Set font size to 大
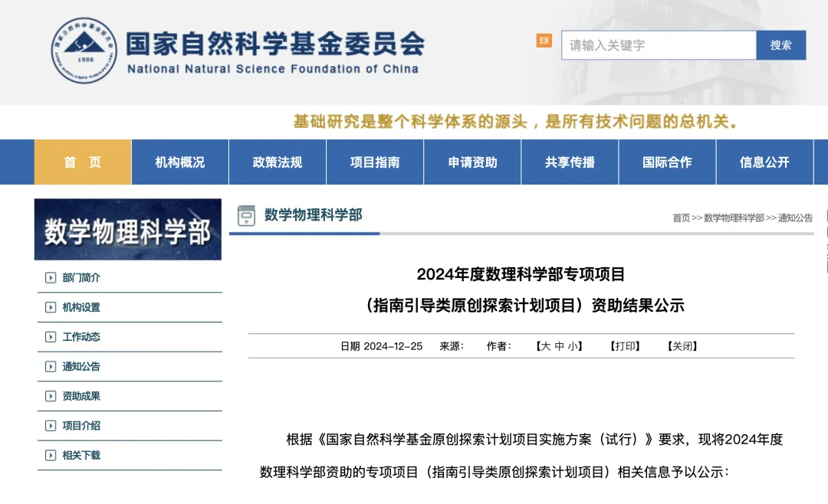 tap(546, 346)
